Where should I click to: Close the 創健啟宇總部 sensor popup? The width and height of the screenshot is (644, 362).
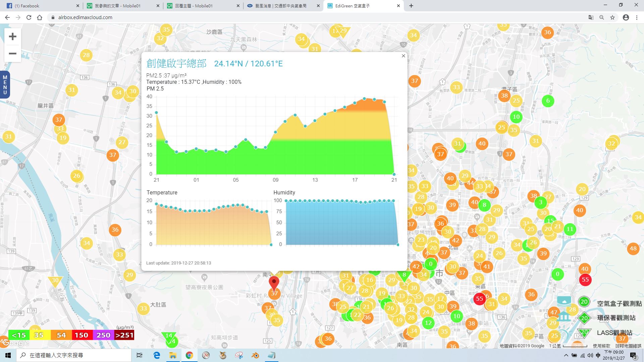[x=404, y=56]
